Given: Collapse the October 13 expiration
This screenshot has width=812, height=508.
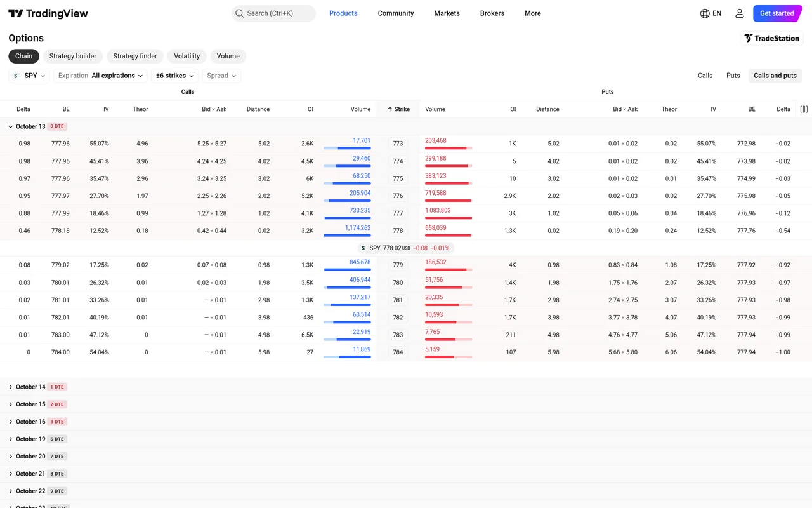Looking at the screenshot, I should (x=11, y=127).
